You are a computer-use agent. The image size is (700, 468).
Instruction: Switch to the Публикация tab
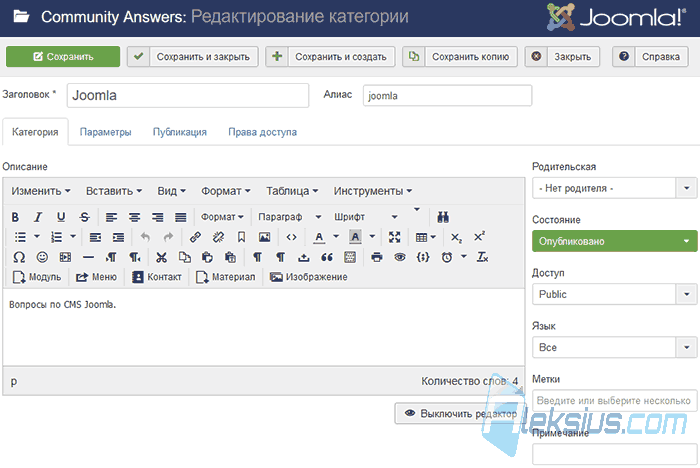pyautogui.click(x=179, y=132)
